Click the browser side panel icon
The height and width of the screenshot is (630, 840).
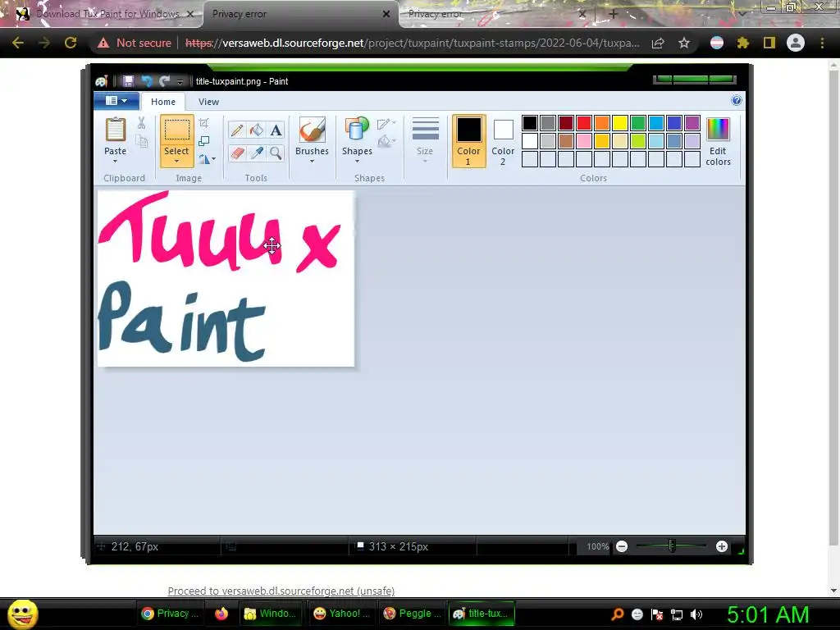click(x=769, y=43)
